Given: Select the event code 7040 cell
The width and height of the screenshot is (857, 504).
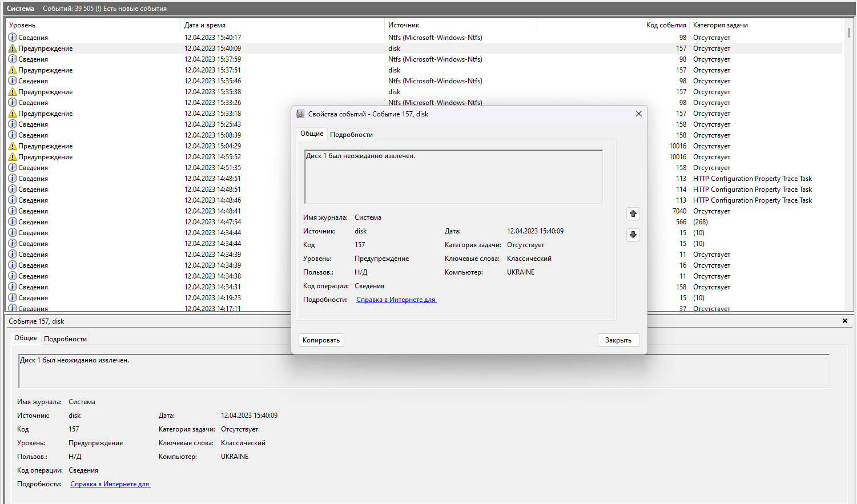Looking at the screenshot, I should pyautogui.click(x=679, y=211).
